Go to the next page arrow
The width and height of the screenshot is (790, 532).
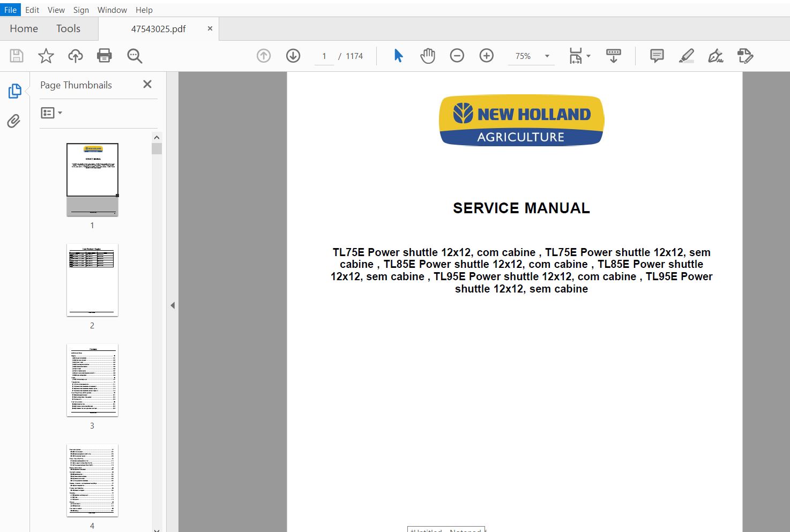tap(293, 56)
